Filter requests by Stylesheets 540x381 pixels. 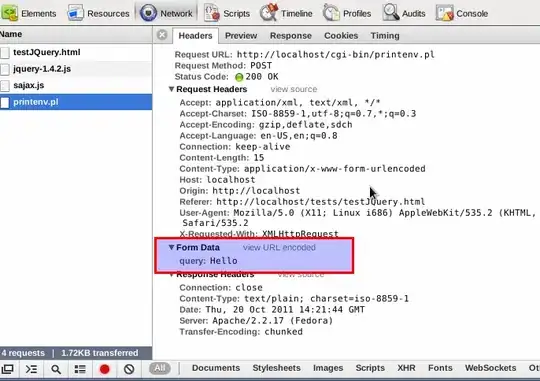pyautogui.click(x=277, y=368)
